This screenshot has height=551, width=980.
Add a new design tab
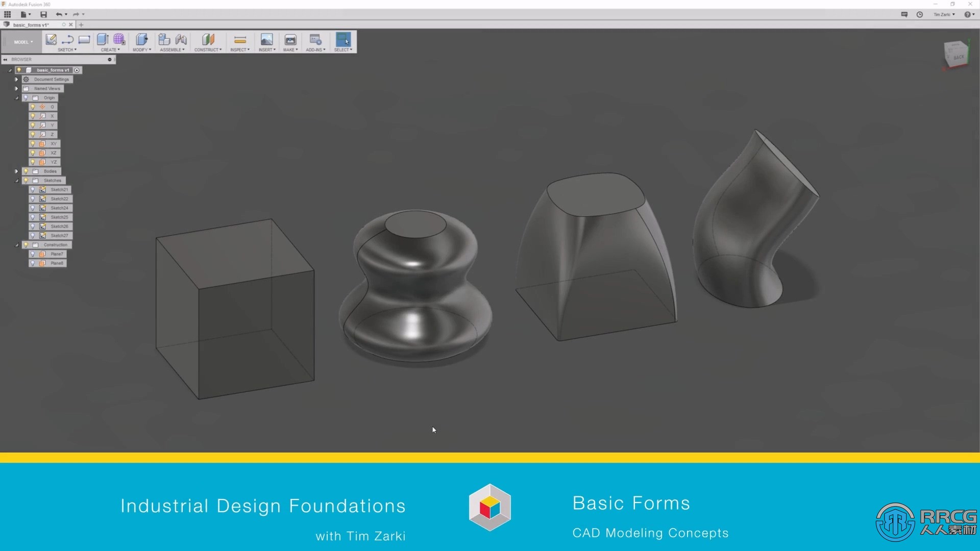pyautogui.click(x=81, y=24)
